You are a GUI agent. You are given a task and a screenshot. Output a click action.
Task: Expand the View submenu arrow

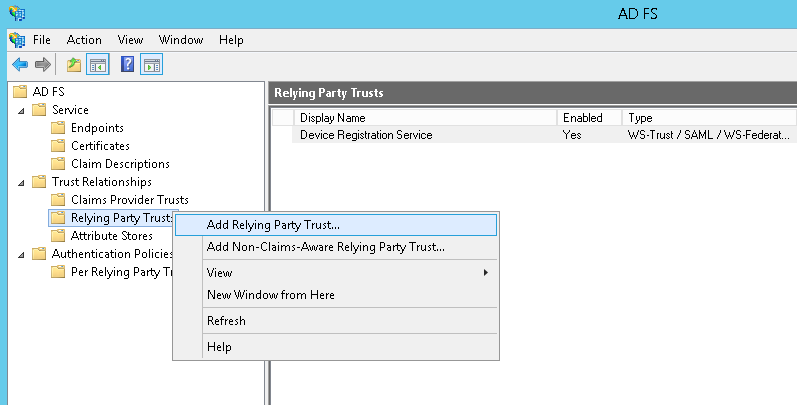pyautogui.click(x=486, y=272)
